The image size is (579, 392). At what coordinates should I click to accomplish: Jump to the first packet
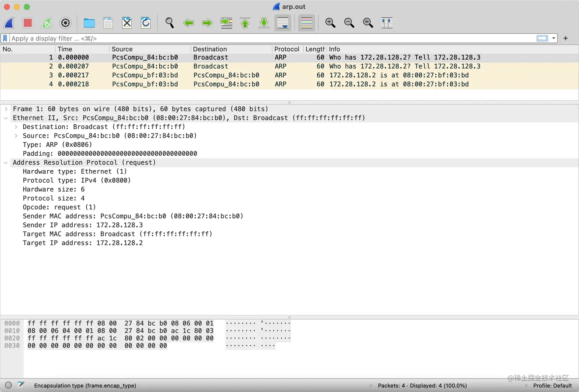point(245,23)
